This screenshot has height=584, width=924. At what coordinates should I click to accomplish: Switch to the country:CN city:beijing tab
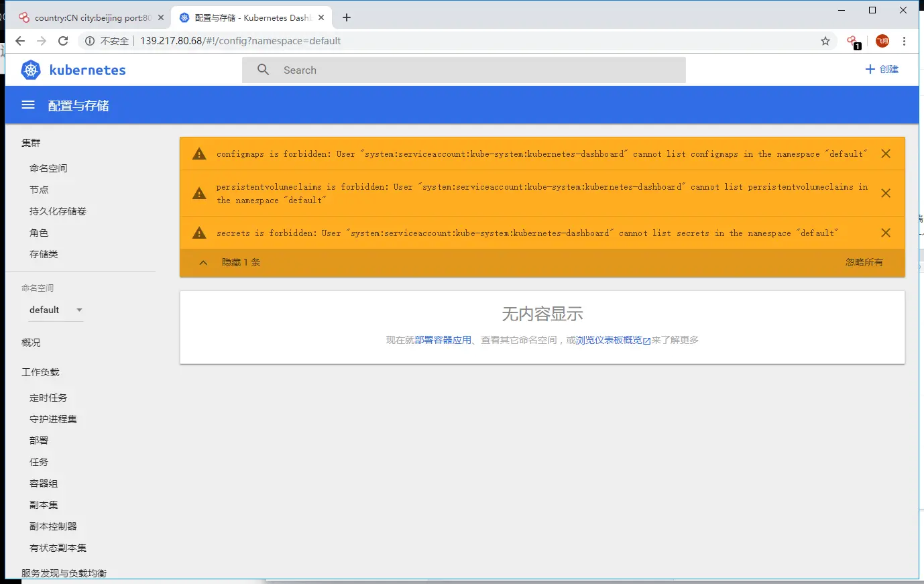coord(91,17)
